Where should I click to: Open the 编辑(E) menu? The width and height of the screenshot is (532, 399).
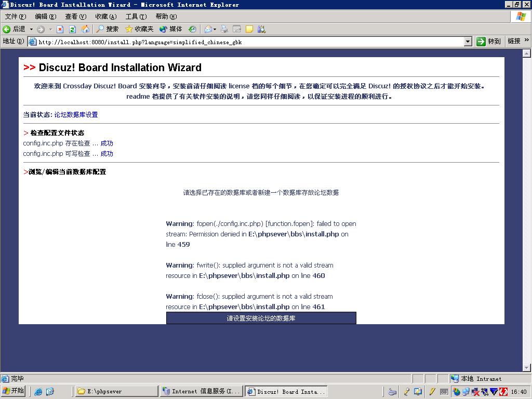pos(46,16)
